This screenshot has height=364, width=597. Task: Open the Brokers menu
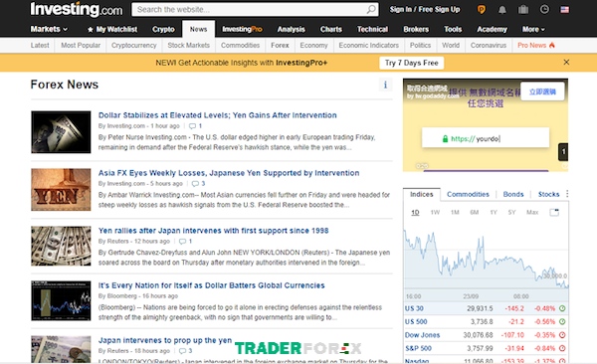click(x=416, y=29)
